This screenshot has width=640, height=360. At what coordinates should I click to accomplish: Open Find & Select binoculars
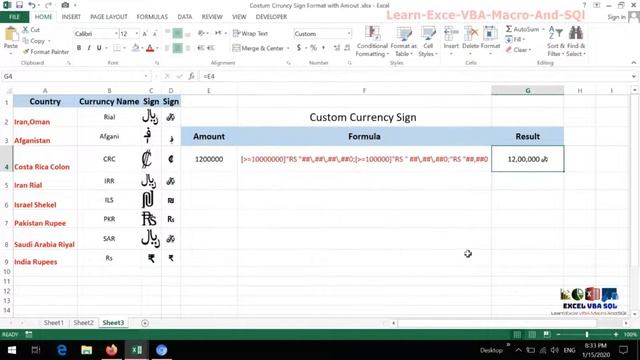point(576,42)
